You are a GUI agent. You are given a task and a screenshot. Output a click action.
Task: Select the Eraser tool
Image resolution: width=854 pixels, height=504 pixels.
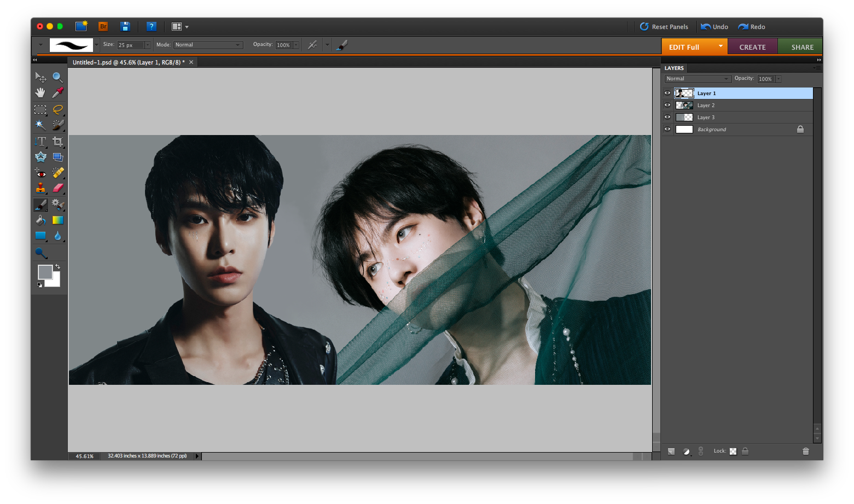coord(57,189)
